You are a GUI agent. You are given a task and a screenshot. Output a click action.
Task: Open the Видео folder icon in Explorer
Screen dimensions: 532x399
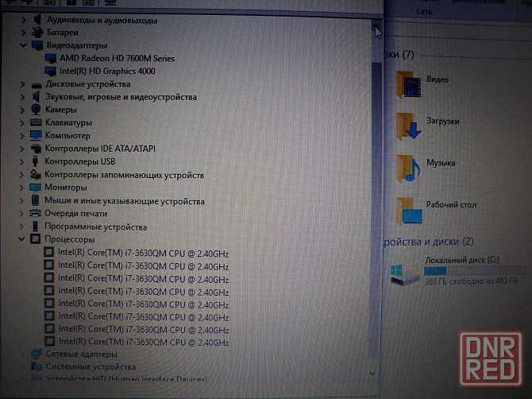[409, 84]
